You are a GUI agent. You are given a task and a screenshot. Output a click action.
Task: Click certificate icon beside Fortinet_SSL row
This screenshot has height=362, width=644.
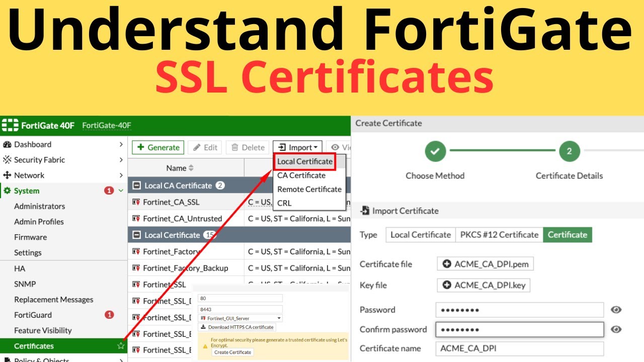[x=136, y=285]
